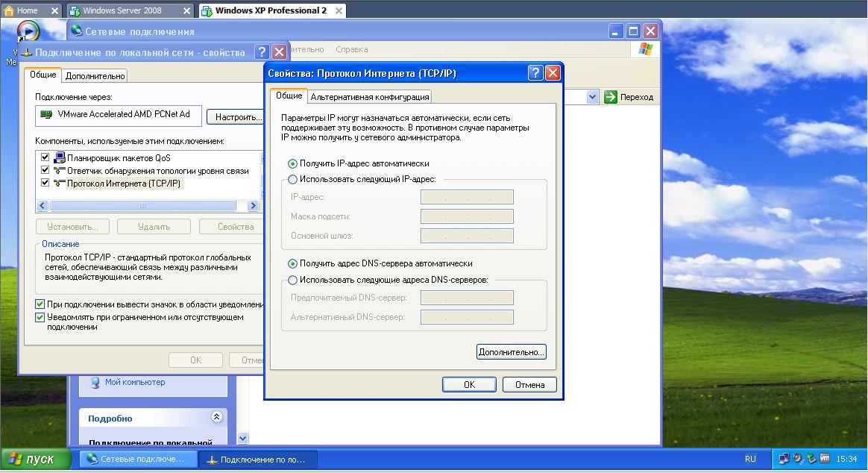Image resolution: width=868 pixels, height=473 pixels.
Task: Click the Internet Protocol TCP/IP component icon
Action: point(59,184)
